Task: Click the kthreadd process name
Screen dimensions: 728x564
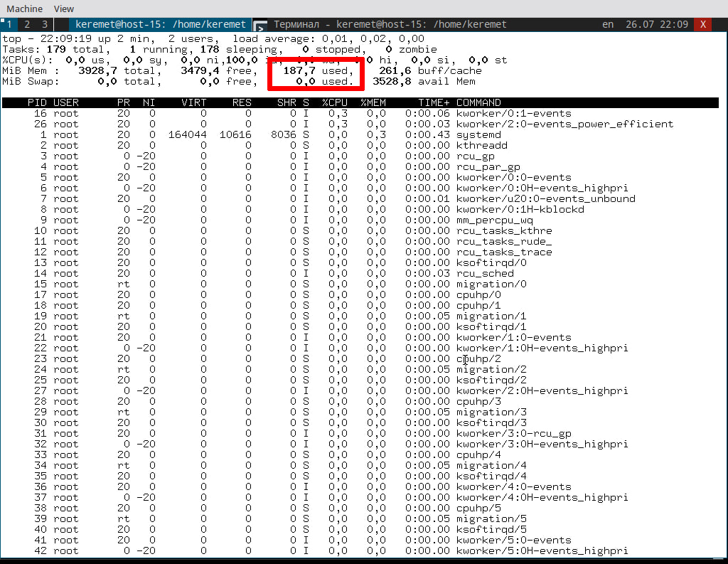Action: click(481, 145)
